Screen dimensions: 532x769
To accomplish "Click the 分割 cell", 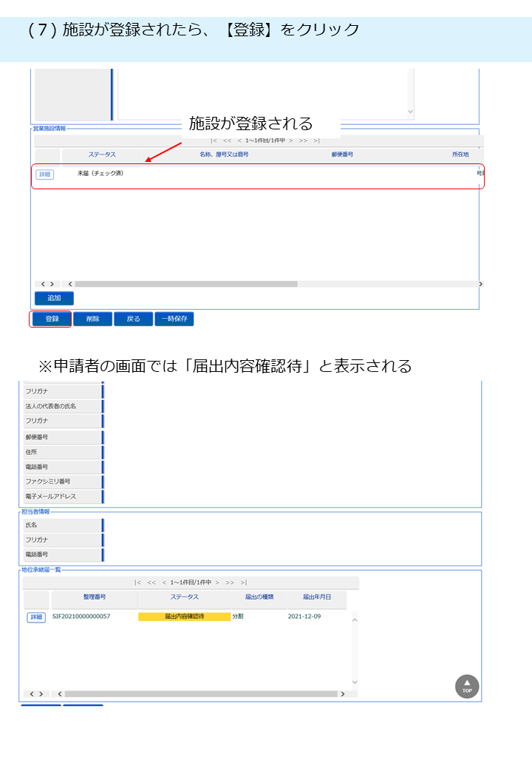I will 238,617.
